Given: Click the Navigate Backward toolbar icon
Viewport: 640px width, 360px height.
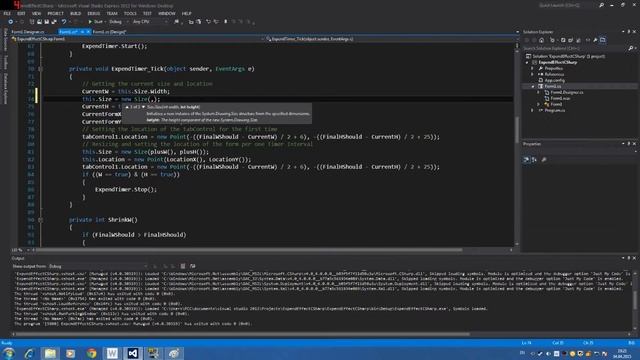Looking at the screenshot, I should 11,22.
